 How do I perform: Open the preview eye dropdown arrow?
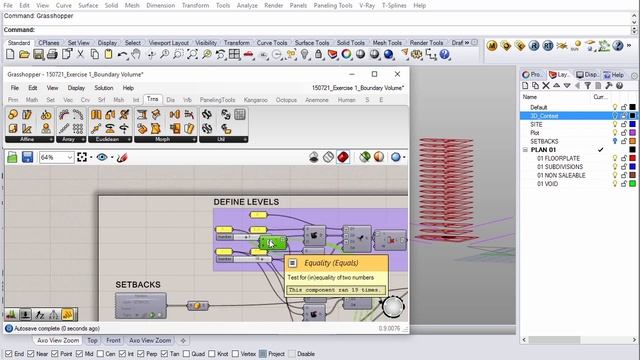(x=112, y=158)
